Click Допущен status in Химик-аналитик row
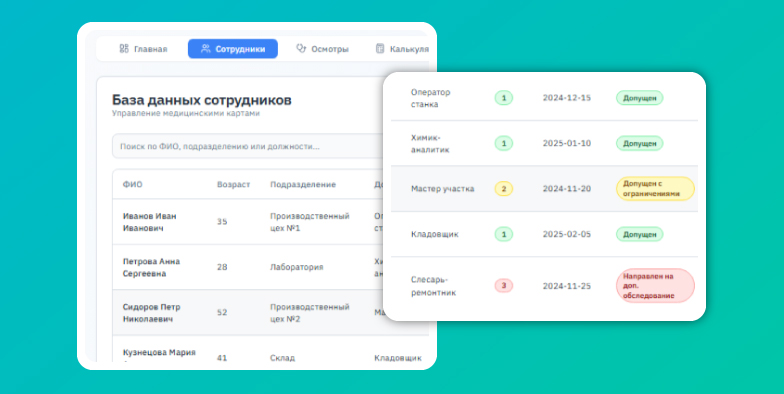Image resolution: width=784 pixels, height=394 pixels. pos(640,144)
